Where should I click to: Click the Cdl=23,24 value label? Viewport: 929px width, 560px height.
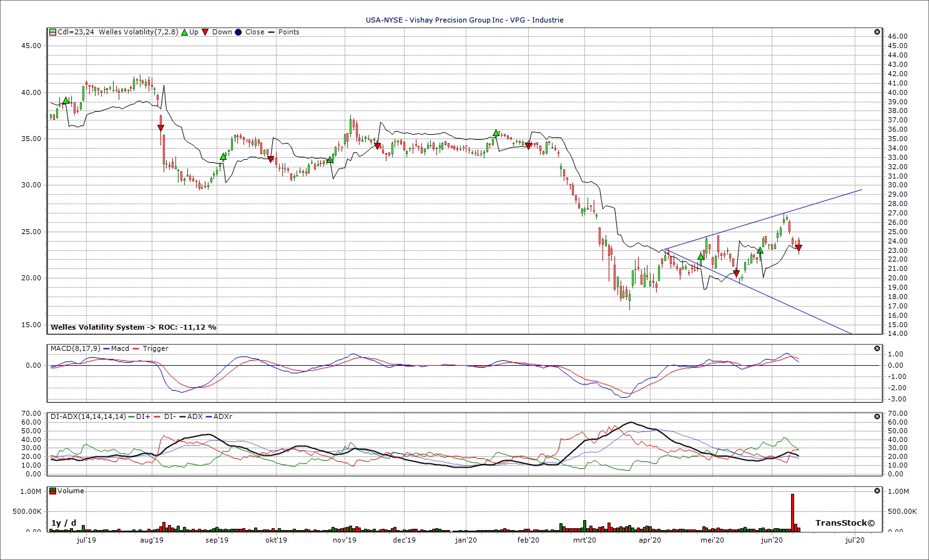76,32
